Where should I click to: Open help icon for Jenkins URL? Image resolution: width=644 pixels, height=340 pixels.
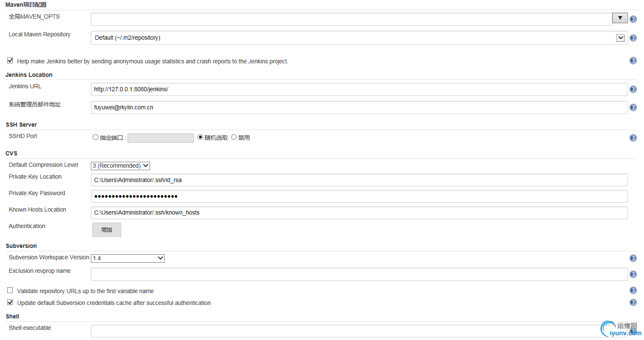click(x=633, y=89)
